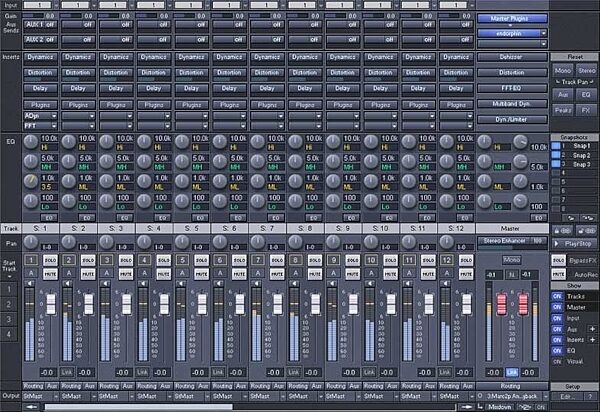Click the pan knob of track S: 11
The image size is (600, 412).
point(409,242)
